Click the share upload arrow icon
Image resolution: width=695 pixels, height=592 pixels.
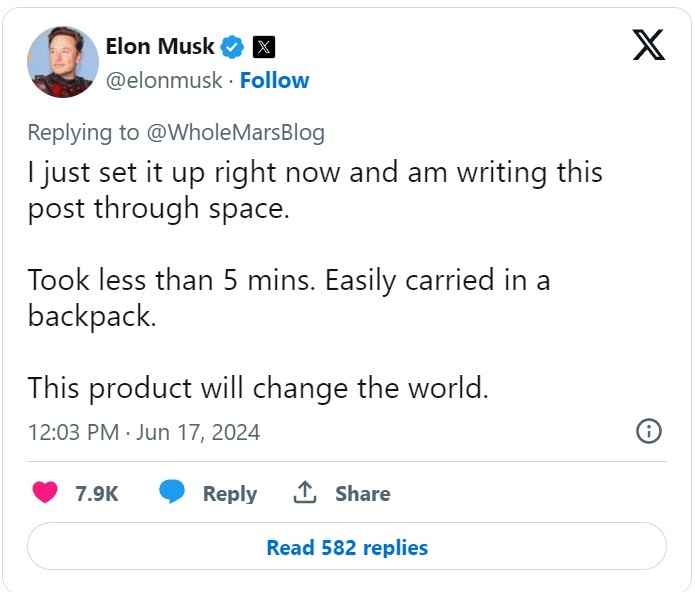coord(305,493)
